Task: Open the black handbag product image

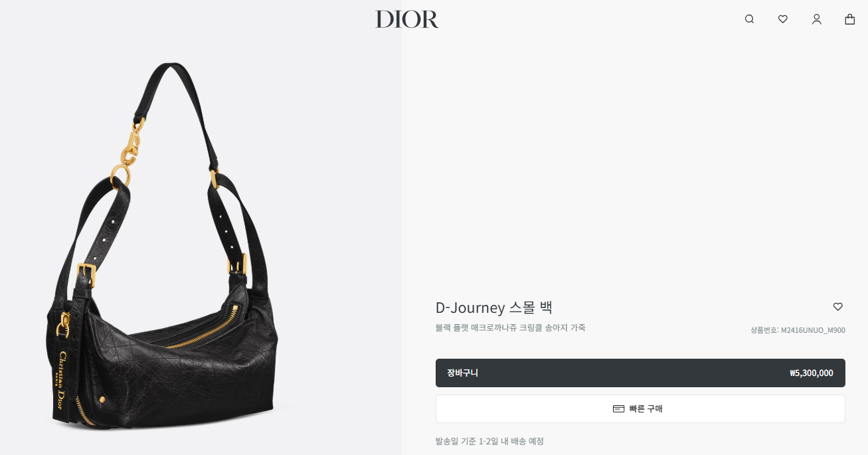Action: [x=166, y=247]
